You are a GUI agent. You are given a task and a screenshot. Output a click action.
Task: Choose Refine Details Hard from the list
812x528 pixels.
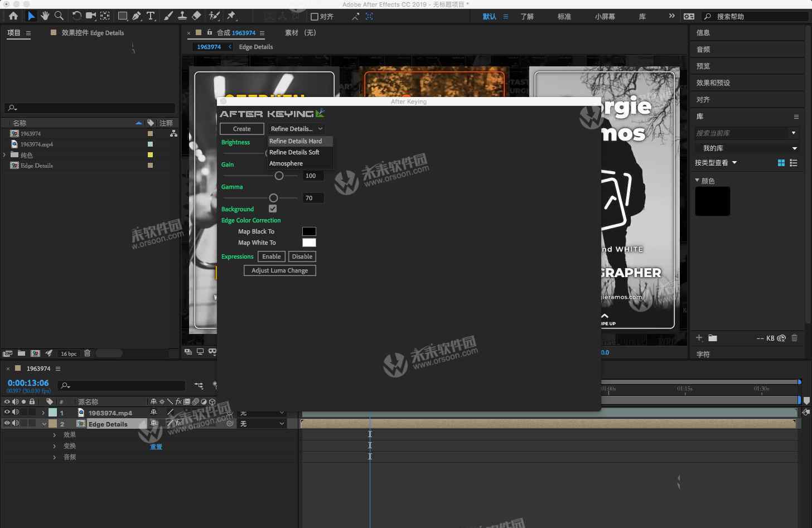click(x=300, y=141)
